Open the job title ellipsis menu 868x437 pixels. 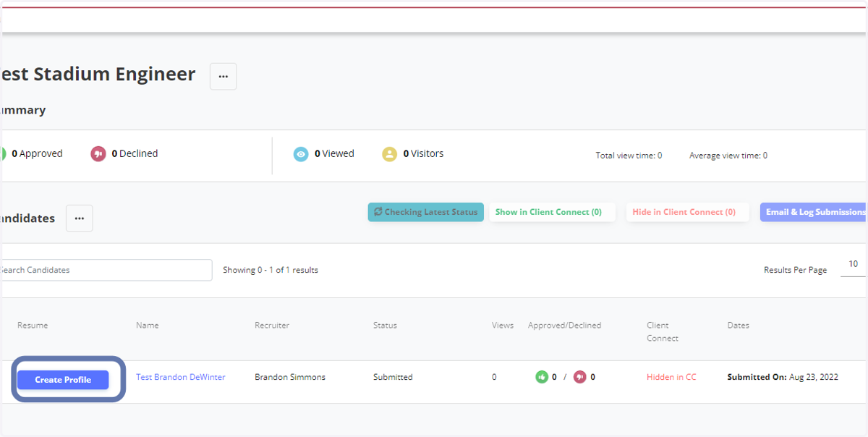click(224, 76)
